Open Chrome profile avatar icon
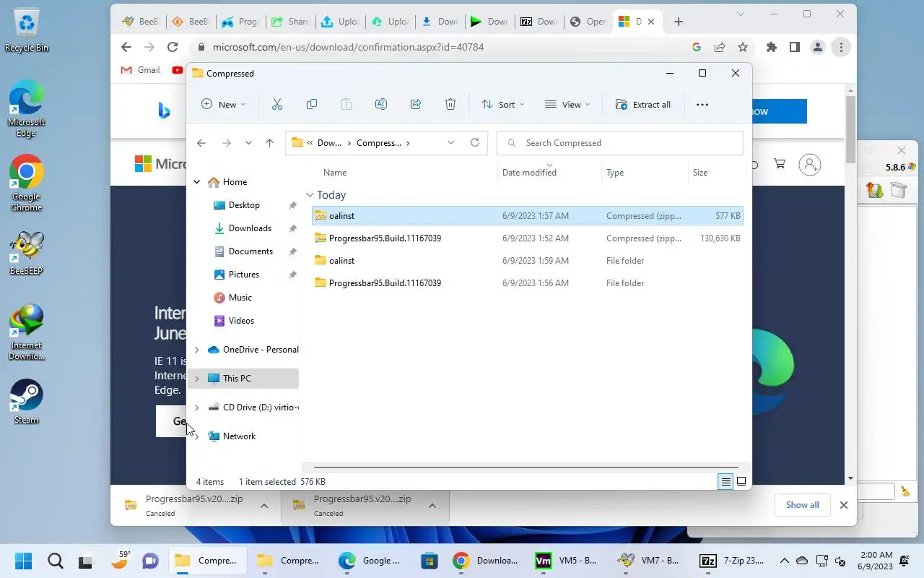The width and height of the screenshot is (924, 578). pos(818,47)
